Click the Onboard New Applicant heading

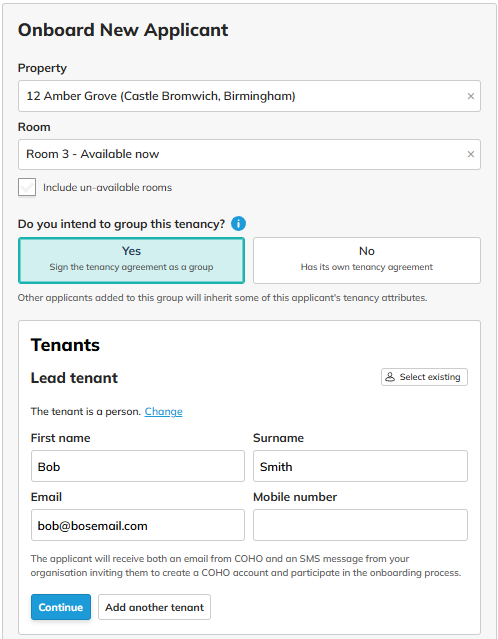(x=123, y=30)
